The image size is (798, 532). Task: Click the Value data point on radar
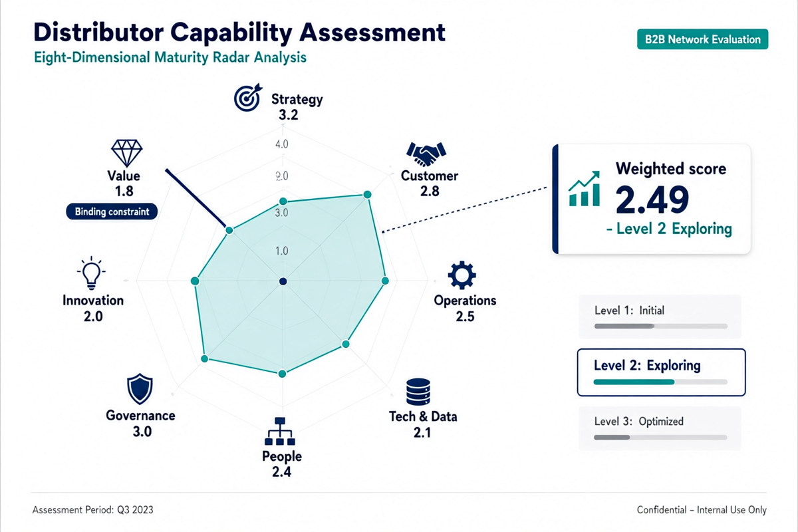click(x=229, y=230)
